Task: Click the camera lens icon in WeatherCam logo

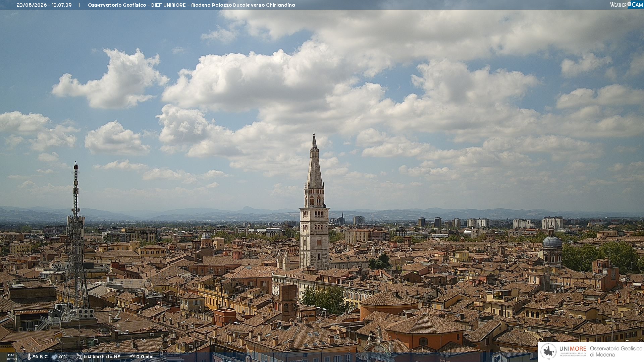Action: (629, 4)
